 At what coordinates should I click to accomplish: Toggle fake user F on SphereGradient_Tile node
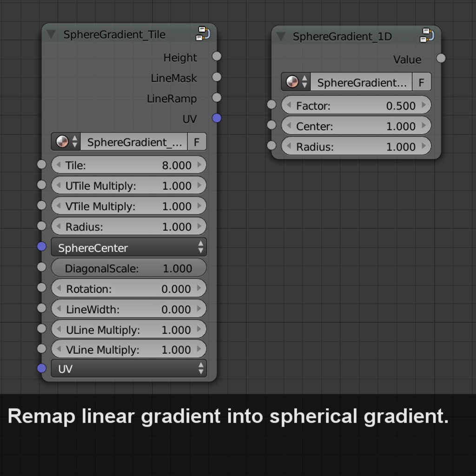point(197,142)
